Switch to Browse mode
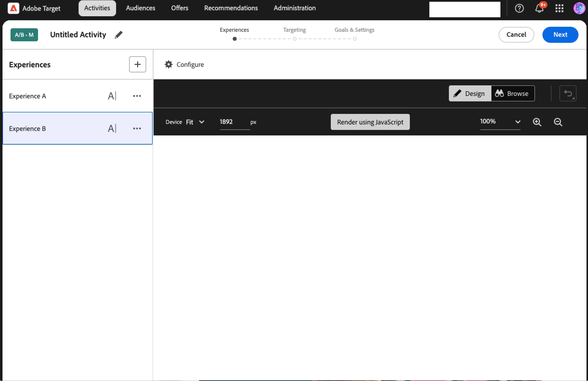 [513, 93]
